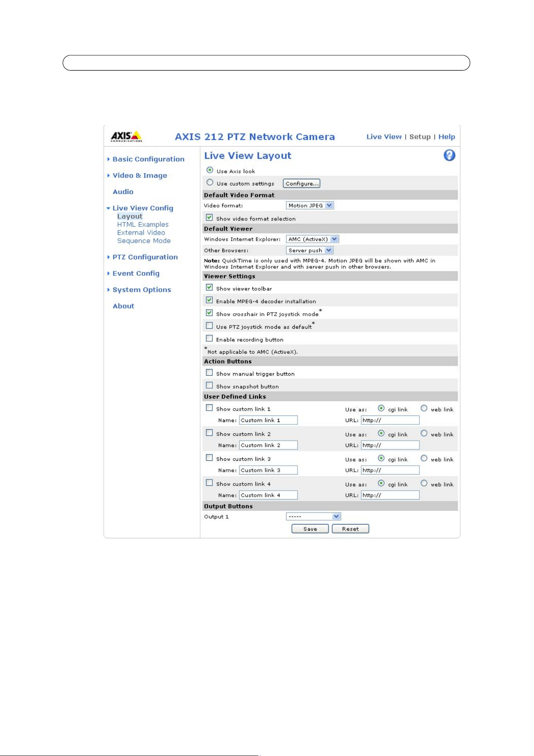Check Show custom link 3
This screenshot has width=534, height=756.
[x=209, y=458]
